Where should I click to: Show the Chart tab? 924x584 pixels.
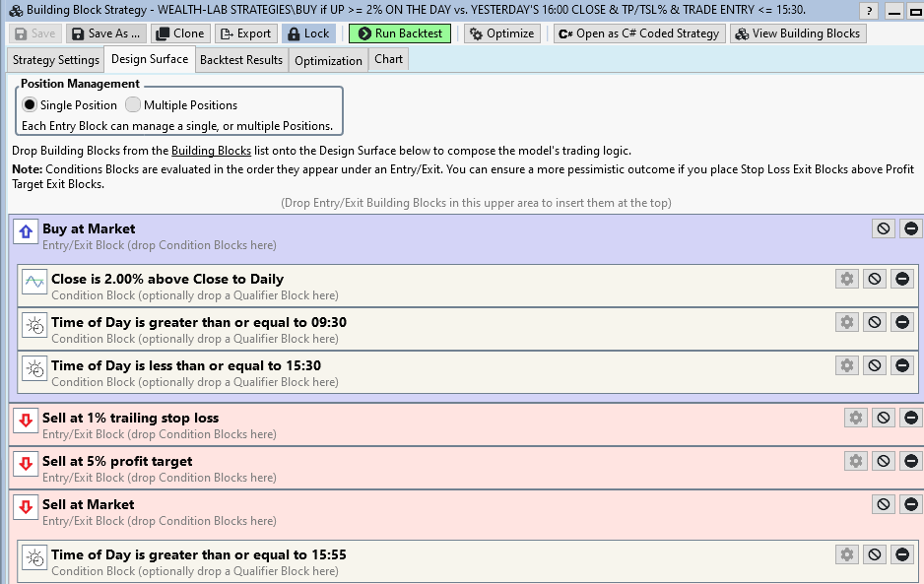(388, 59)
